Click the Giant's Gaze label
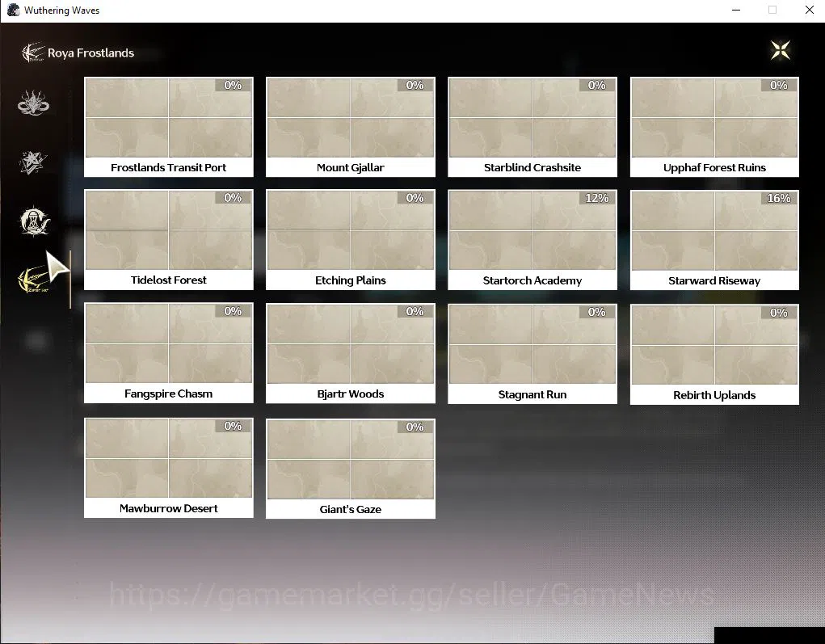The width and height of the screenshot is (825, 644). 351,509
